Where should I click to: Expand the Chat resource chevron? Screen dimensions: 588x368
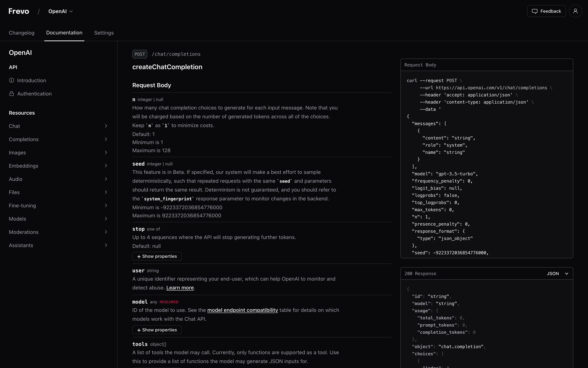(106, 126)
